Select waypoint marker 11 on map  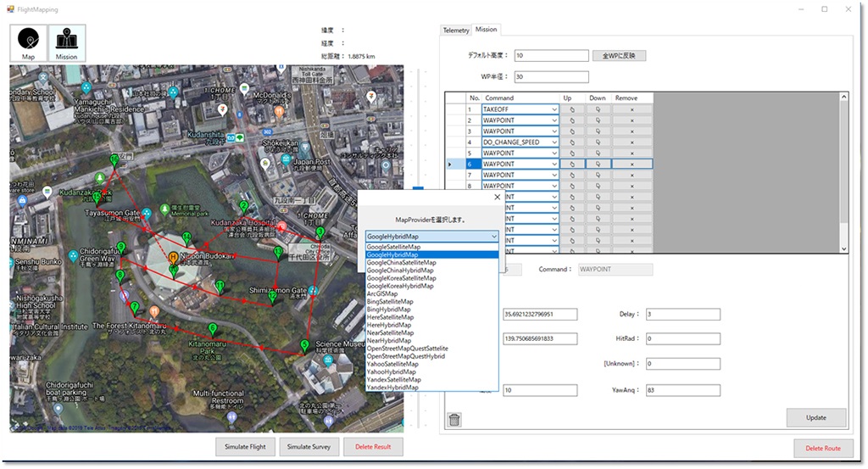pos(220,287)
